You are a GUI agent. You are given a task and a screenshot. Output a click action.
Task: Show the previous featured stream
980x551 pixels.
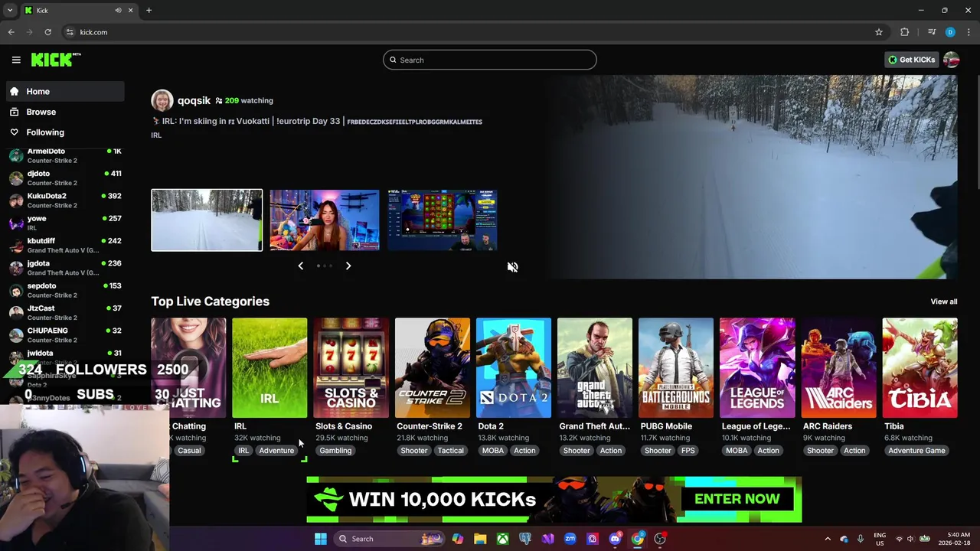click(300, 266)
